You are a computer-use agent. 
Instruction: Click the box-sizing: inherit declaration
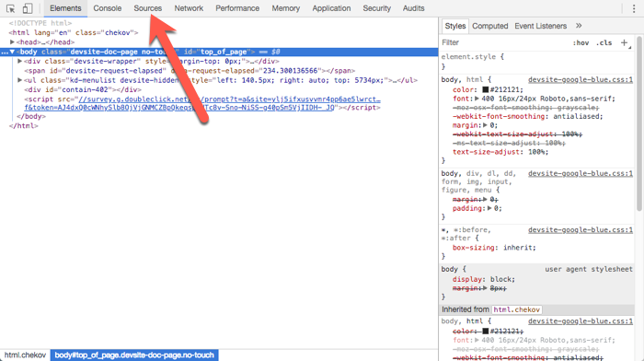[495, 248]
